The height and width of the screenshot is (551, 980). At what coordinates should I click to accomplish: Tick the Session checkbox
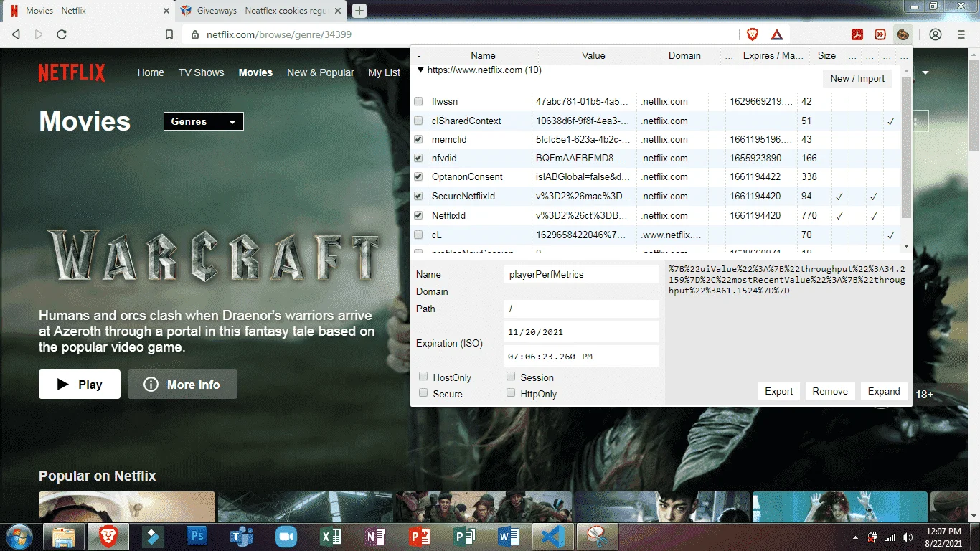coord(511,377)
